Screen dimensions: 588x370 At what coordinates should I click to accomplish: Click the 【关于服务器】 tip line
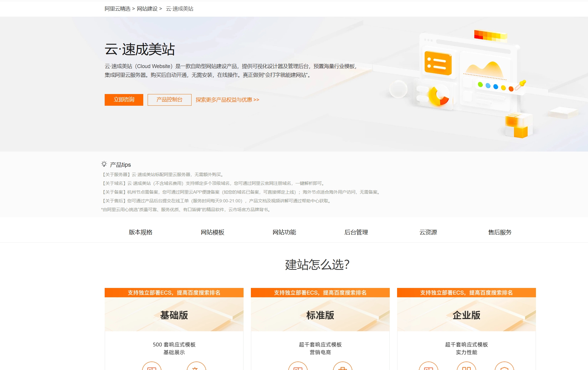[163, 175]
